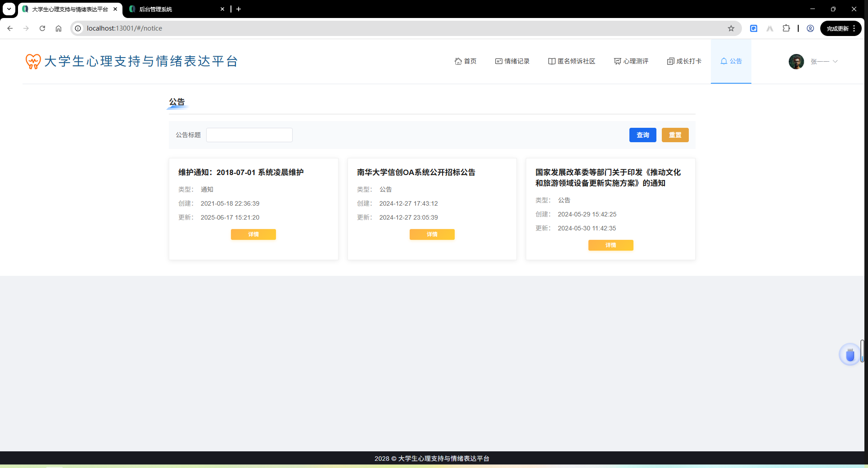Click the browser profile account menu
Screen dimensions: 868x468
(x=810, y=28)
